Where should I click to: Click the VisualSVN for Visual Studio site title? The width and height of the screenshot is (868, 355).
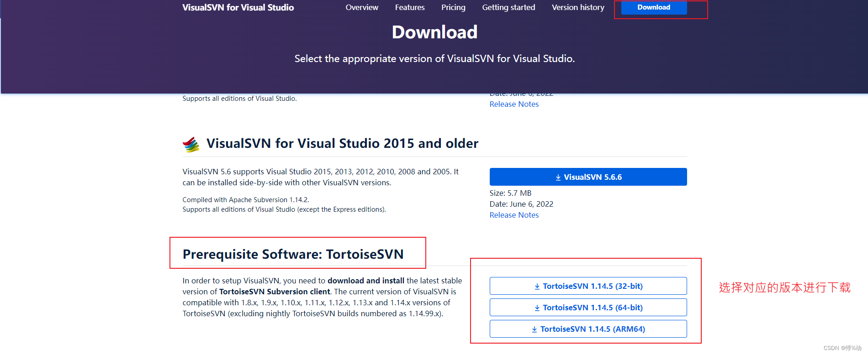(x=238, y=7)
